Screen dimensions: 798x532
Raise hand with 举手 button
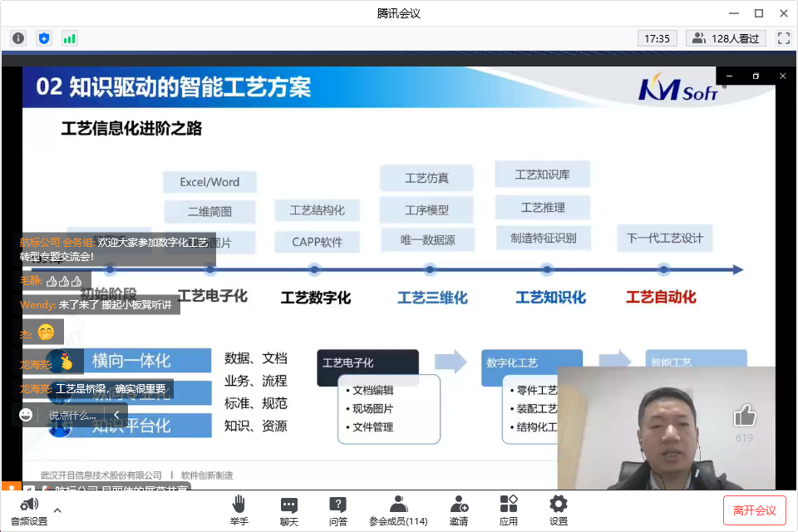[239, 510]
